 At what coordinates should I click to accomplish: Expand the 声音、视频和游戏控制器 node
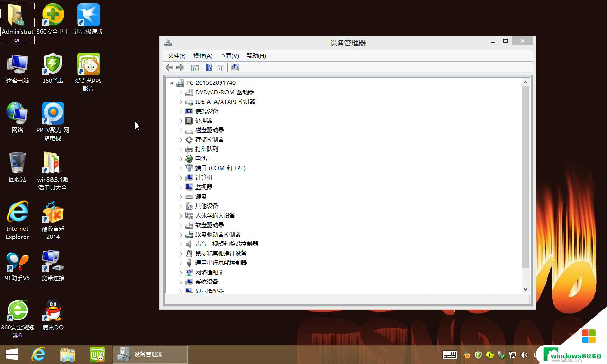point(181,244)
